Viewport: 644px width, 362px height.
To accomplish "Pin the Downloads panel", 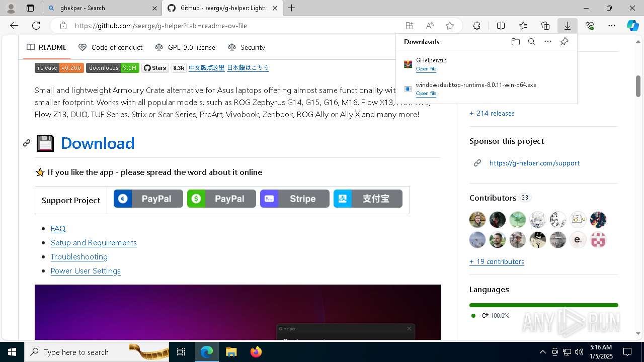I will coord(564,42).
